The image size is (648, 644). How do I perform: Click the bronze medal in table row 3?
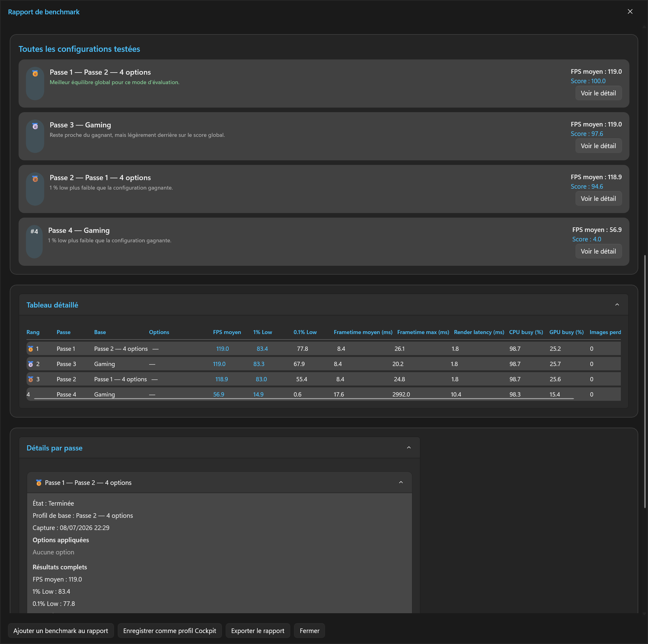click(30, 379)
